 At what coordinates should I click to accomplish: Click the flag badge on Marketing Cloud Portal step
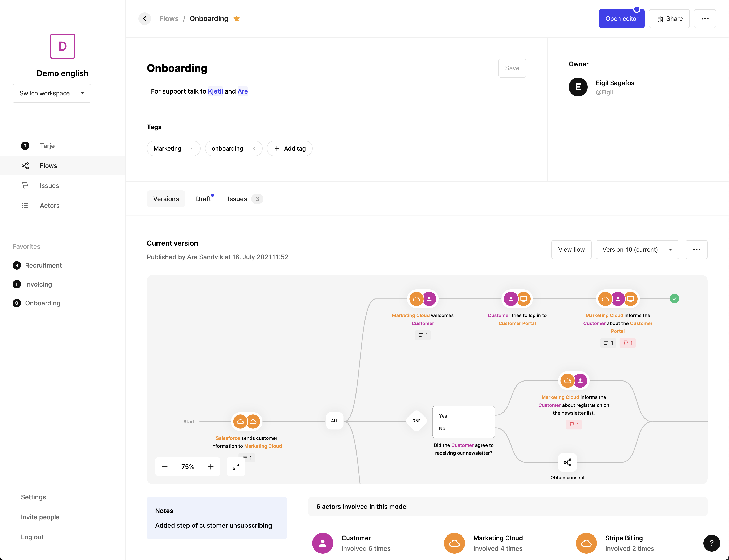(628, 343)
